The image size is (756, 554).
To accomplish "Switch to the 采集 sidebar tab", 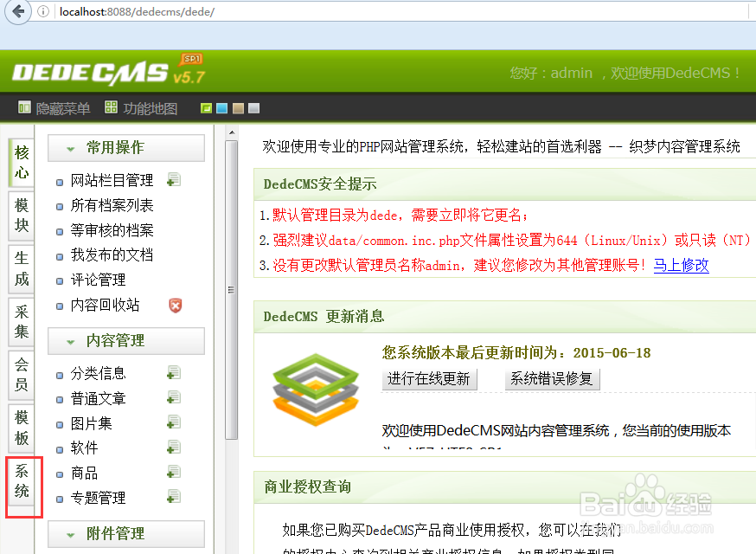I will (x=22, y=322).
